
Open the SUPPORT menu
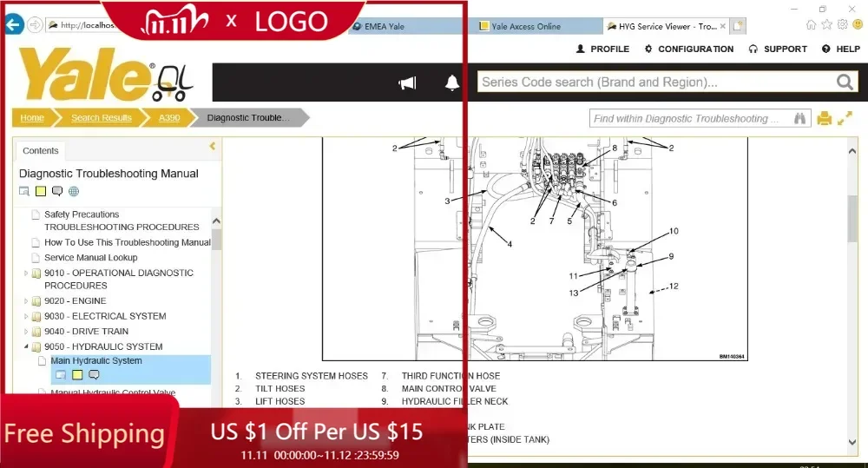(778, 49)
